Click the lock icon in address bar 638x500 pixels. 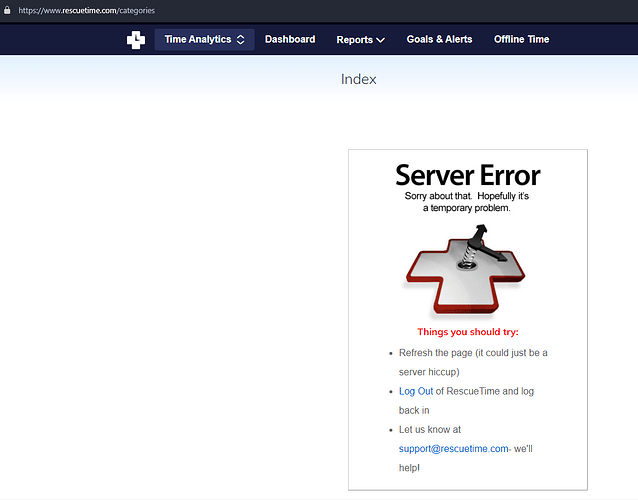pos(7,10)
